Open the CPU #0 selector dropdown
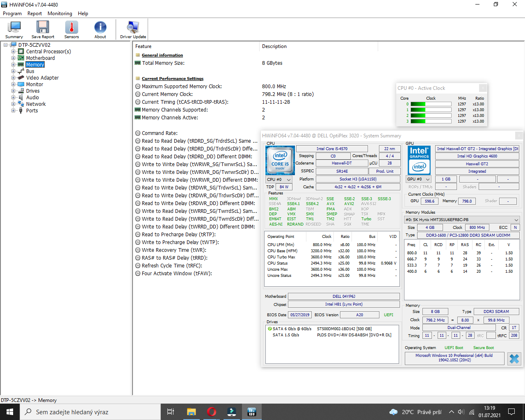 point(279,180)
